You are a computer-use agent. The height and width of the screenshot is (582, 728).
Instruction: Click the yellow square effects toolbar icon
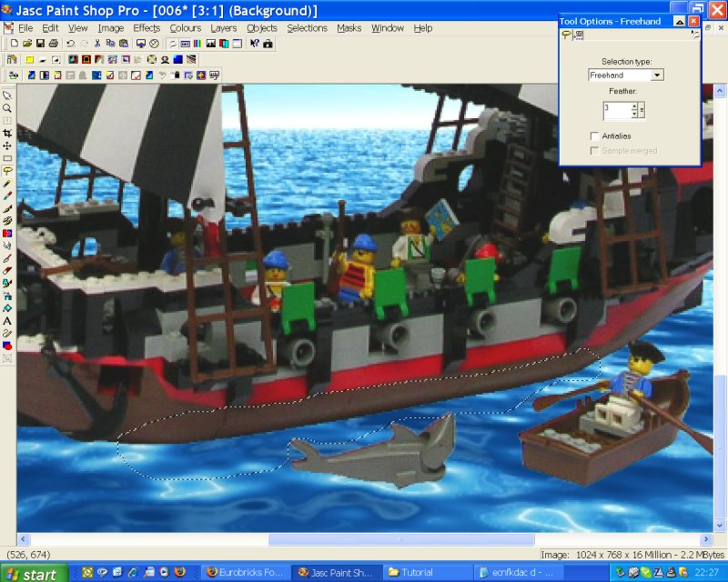click(30, 59)
